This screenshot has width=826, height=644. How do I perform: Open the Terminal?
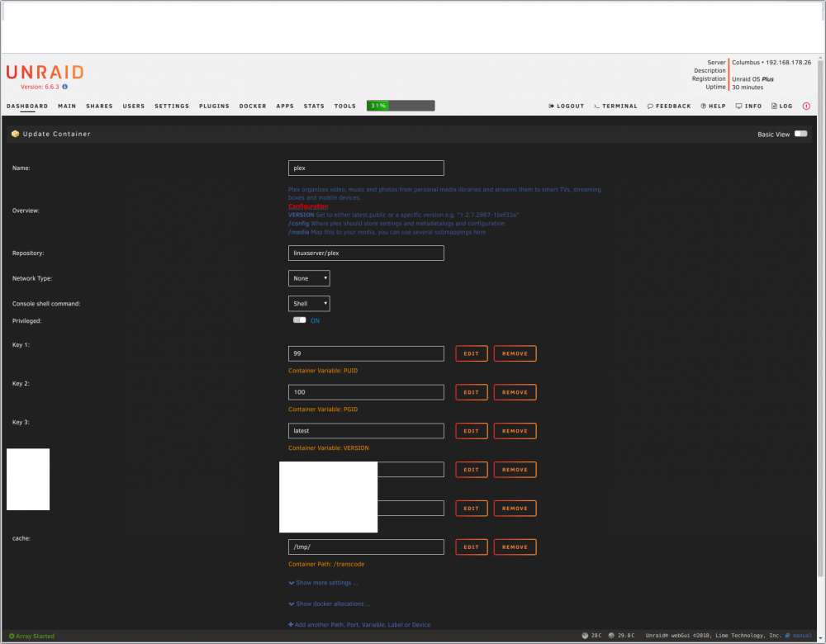point(615,106)
